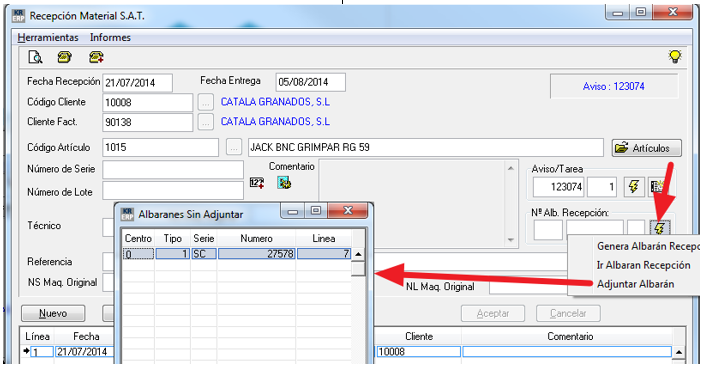Click the telephone with red plus icon
The image size is (705, 366).
96,57
